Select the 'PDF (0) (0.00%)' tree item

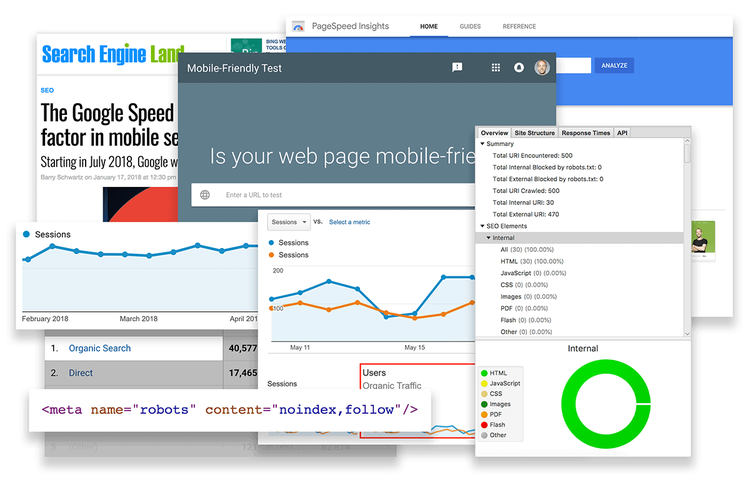524,308
